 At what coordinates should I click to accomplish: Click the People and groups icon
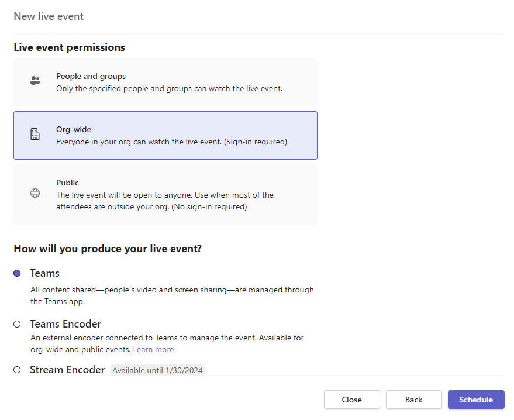tap(35, 81)
